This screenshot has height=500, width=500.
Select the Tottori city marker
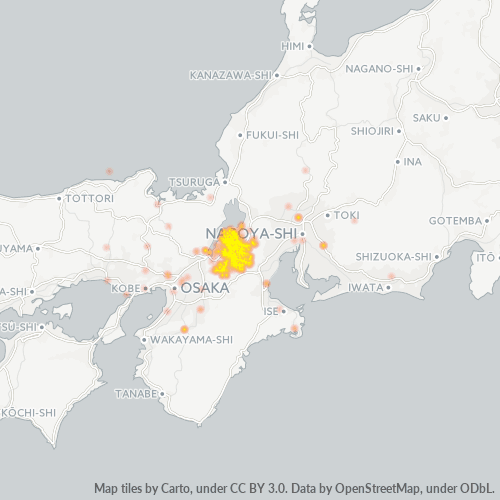(59, 198)
